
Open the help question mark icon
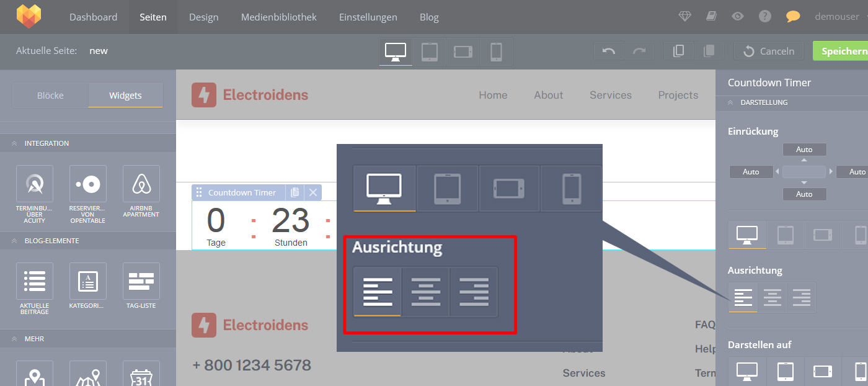click(x=765, y=17)
